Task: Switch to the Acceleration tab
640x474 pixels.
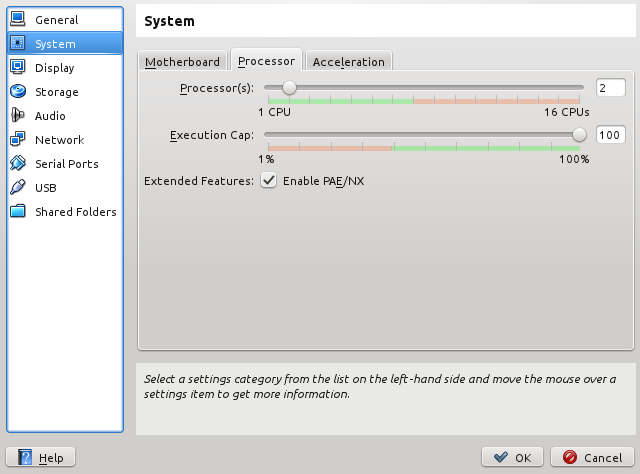Action: [x=349, y=62]
